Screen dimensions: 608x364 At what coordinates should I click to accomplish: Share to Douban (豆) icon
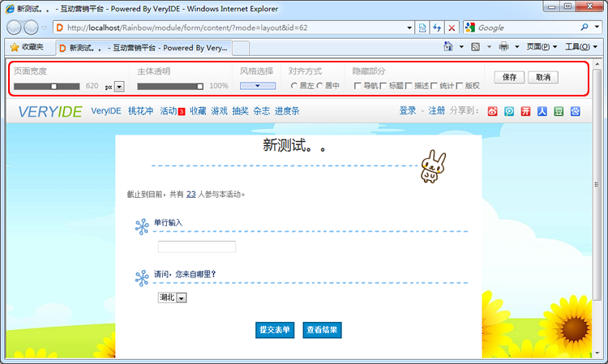559,112
